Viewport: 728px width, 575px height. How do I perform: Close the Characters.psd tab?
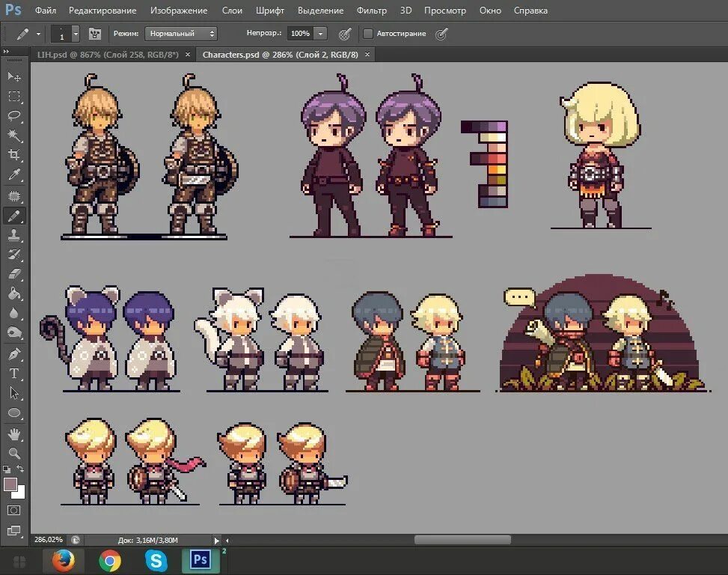pos(367,55)
